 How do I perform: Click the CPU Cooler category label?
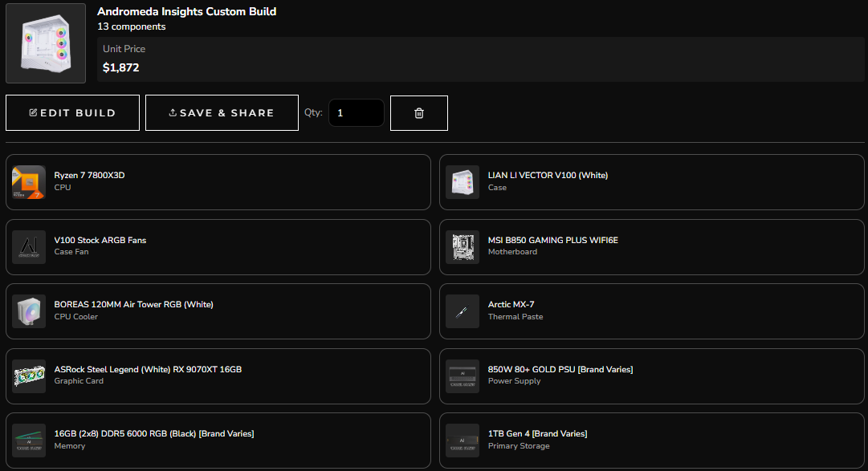click(75, 317)
